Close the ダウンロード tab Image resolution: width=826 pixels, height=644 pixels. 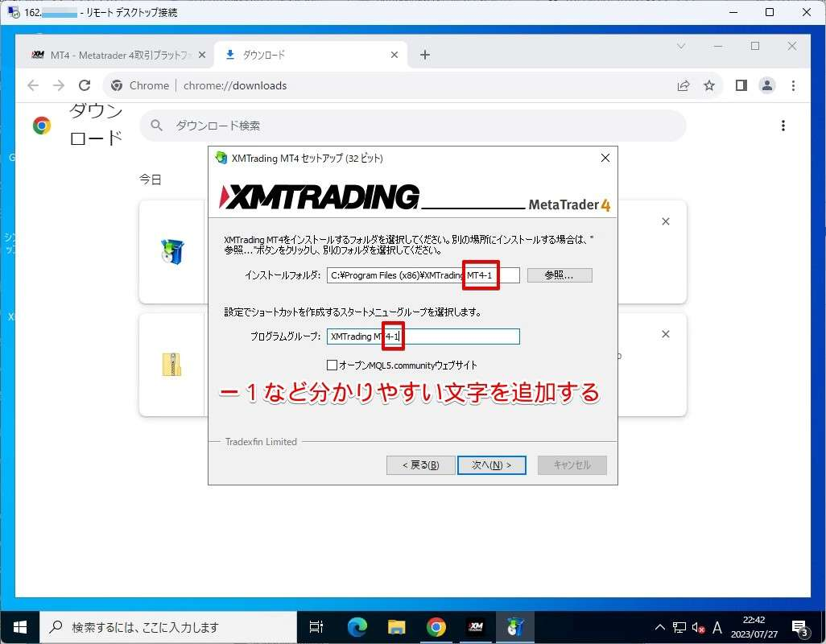point(394,55)
